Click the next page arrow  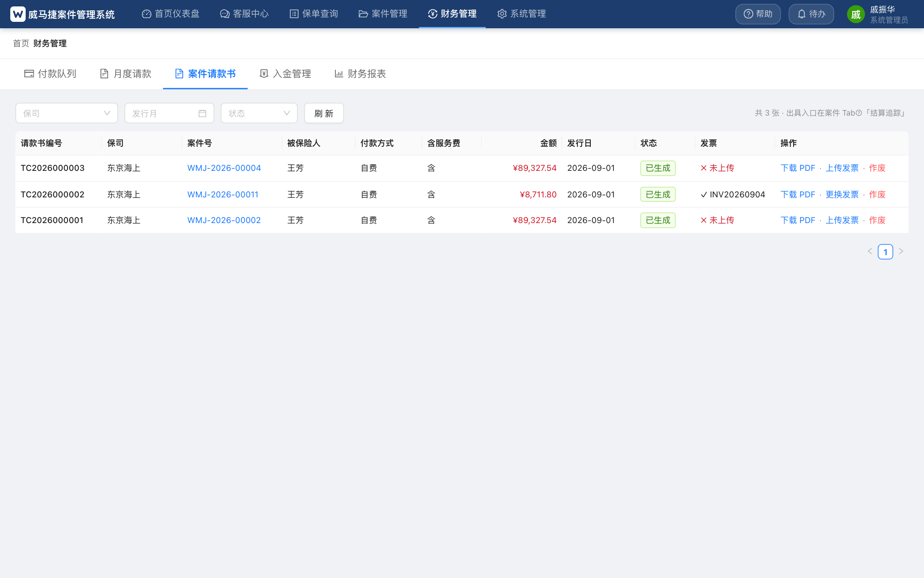[901, 251]
